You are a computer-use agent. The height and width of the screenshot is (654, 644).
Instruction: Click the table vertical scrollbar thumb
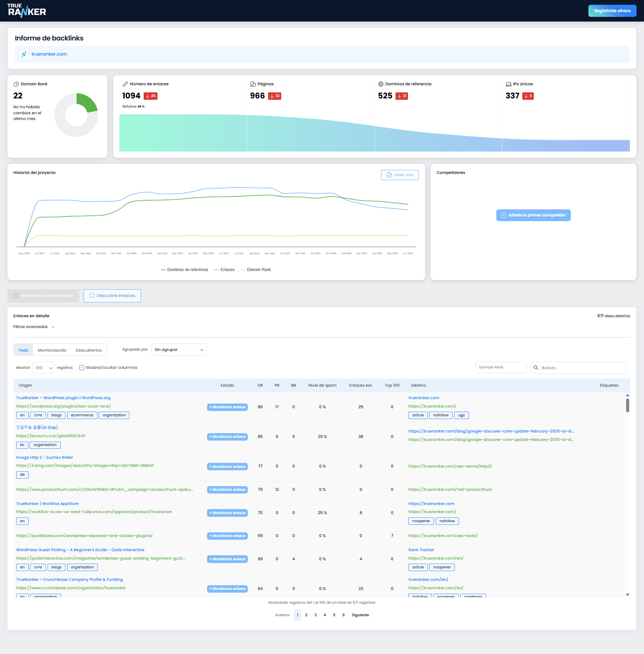click(627, 405)
